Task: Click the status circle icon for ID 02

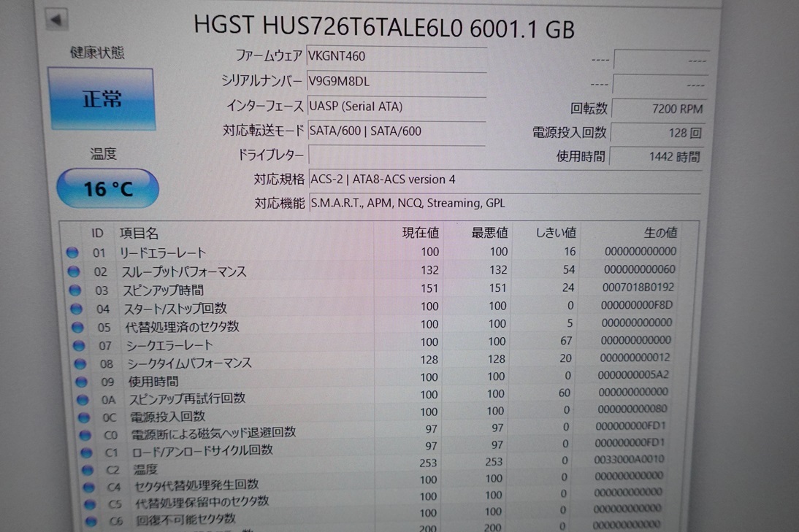Action: coord(73,271)
